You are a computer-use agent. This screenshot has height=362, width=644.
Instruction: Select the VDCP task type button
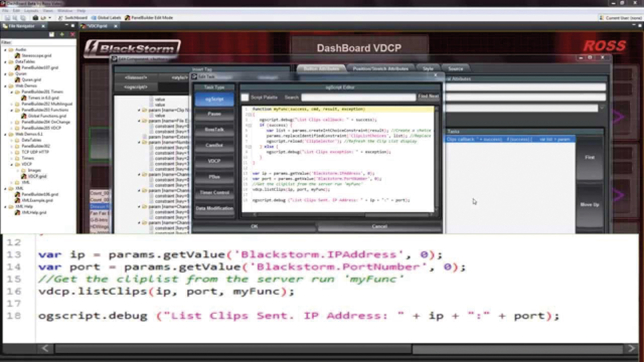(x=214, y=161)
